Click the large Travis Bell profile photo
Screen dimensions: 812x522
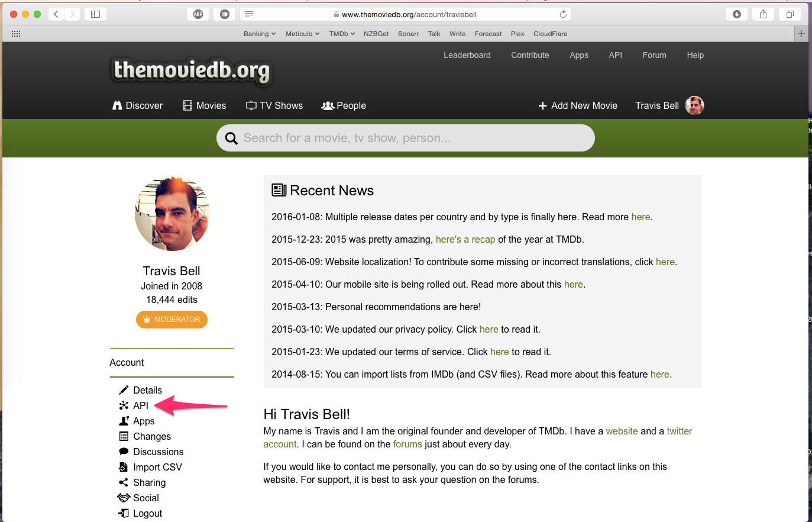(x=172, y=213)
